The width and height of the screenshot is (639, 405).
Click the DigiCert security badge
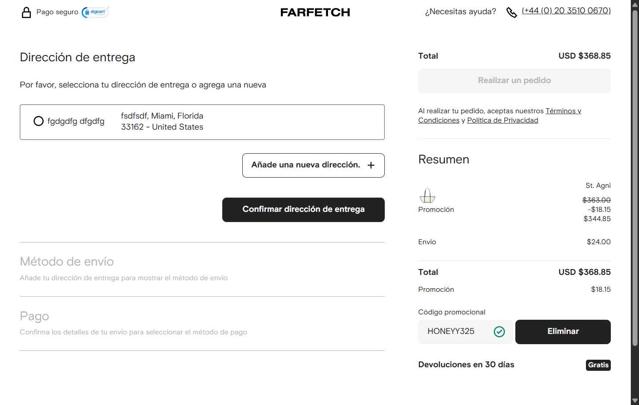(x=95, y=12)
